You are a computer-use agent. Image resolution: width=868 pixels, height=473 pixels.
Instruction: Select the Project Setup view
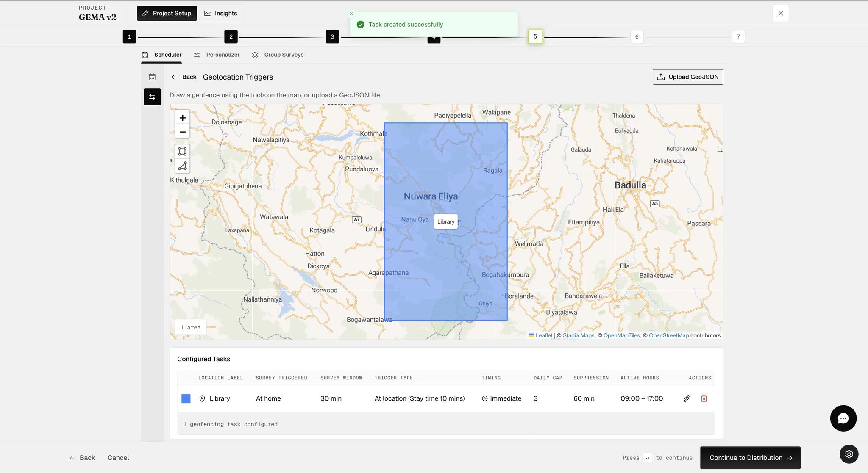point(167,13)
